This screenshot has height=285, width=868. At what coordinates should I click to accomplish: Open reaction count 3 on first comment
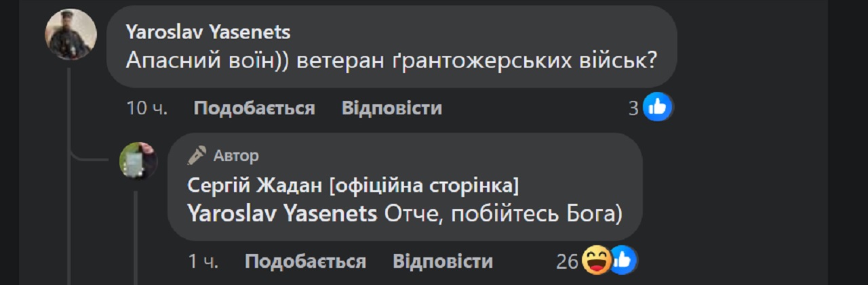pyautogui.click(x=634, y=108)
